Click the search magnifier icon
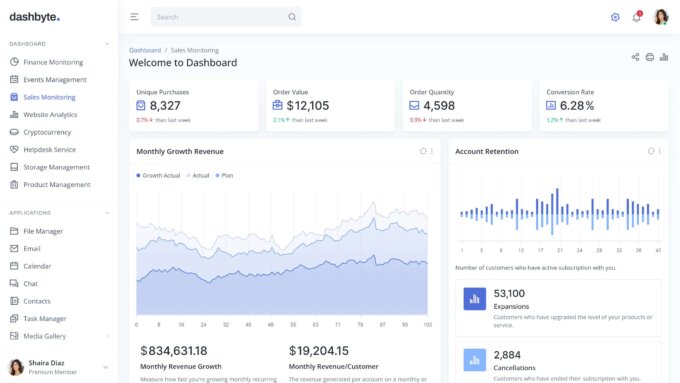Screen dimensions: 680x383 tap(292, 17)
